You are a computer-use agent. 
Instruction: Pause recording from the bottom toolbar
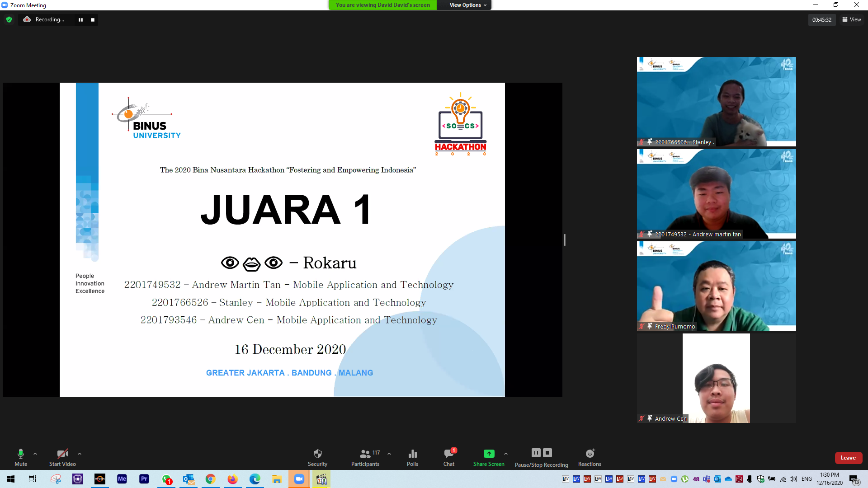click(x=536, y=452)
